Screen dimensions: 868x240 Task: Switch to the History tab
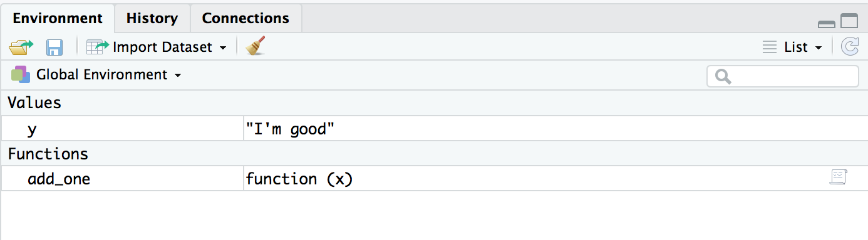152,18
